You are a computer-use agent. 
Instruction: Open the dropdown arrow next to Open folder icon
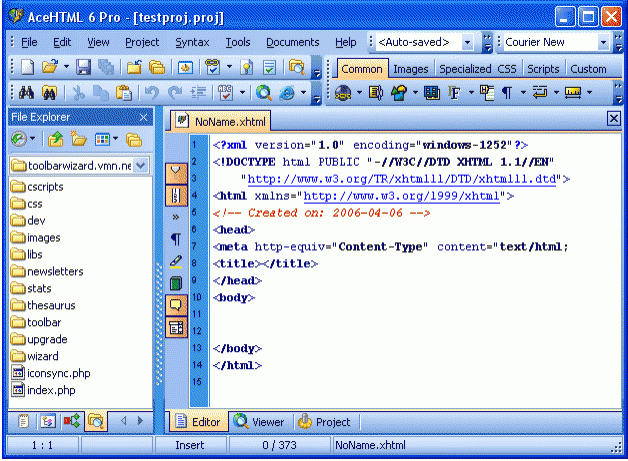(66, 67)
